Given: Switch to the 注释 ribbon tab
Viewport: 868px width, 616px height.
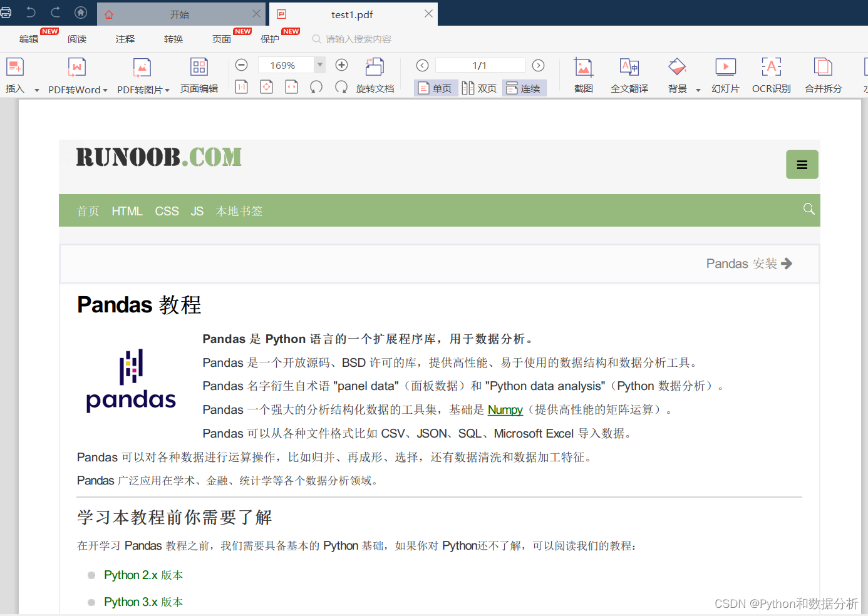Looking at the screenshot, I should [x=124, y=38].
